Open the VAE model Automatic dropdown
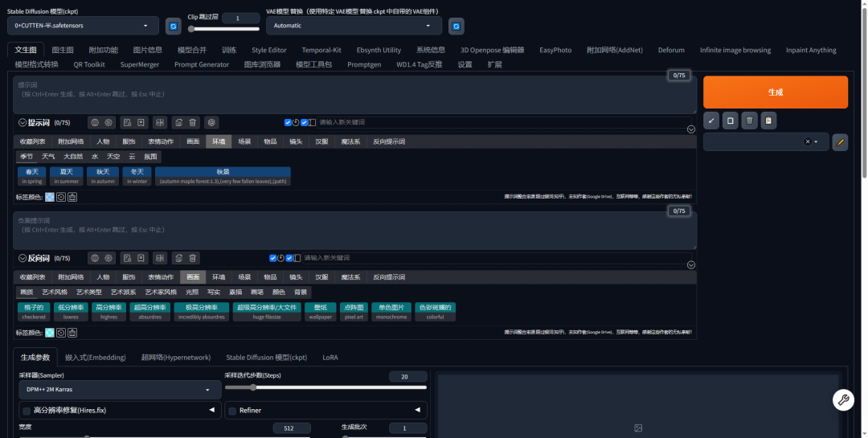 coord(354,26)
